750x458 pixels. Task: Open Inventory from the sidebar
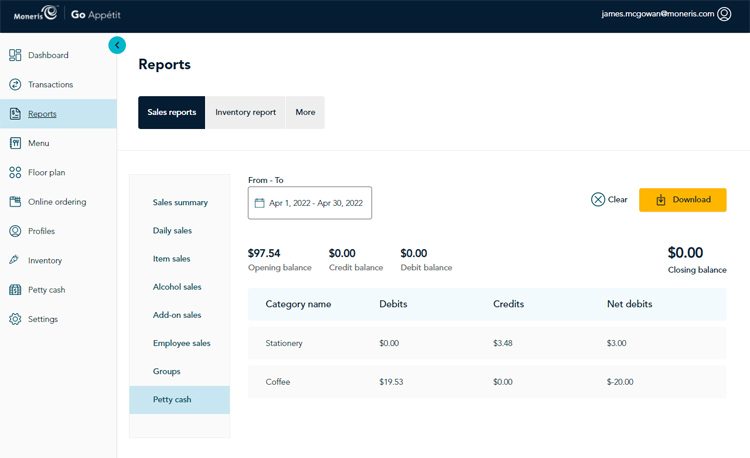(x=45, y=261)
